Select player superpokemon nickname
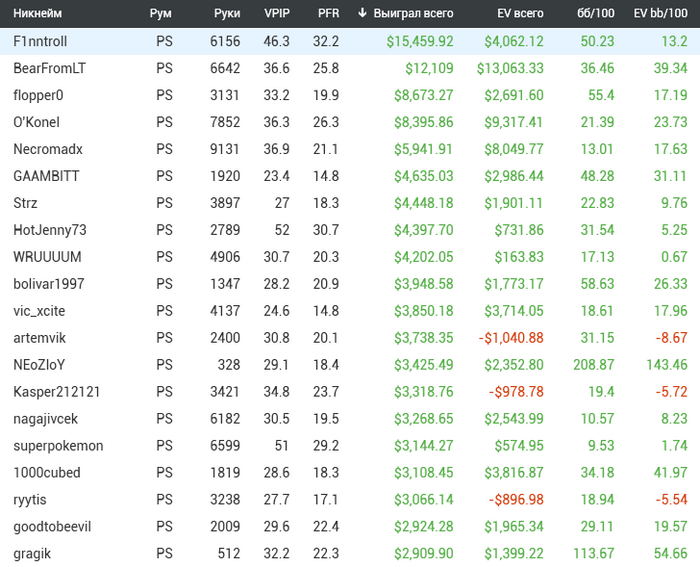Screen dimensions: 700x567 point(58,446)
